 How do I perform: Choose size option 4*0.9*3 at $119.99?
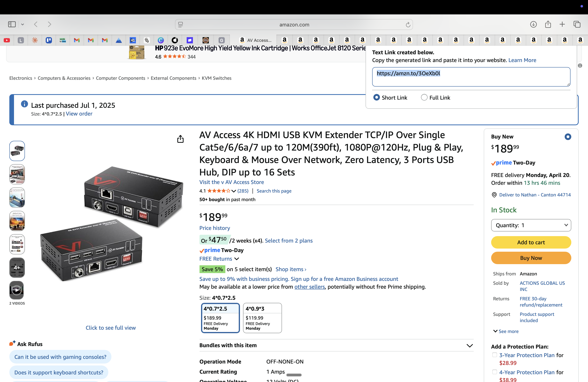[x=262, y=318]
